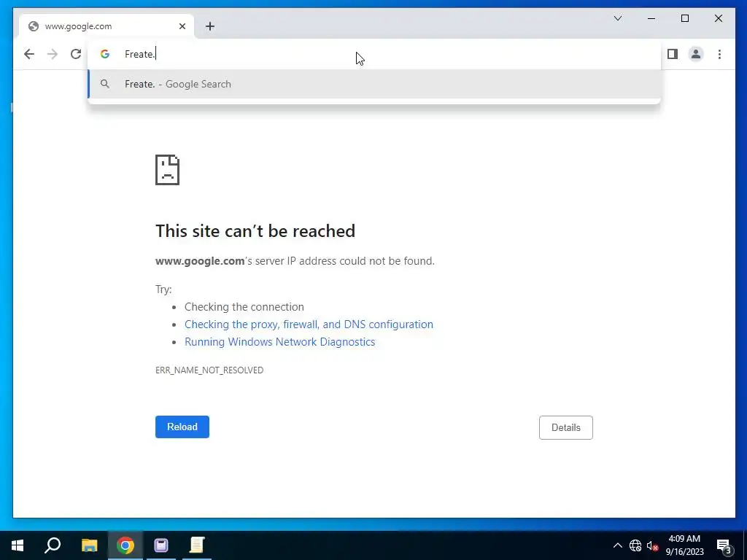Select the 'Freate. - Google Search' suggestion
747x560 pixels.
(374, 84)
